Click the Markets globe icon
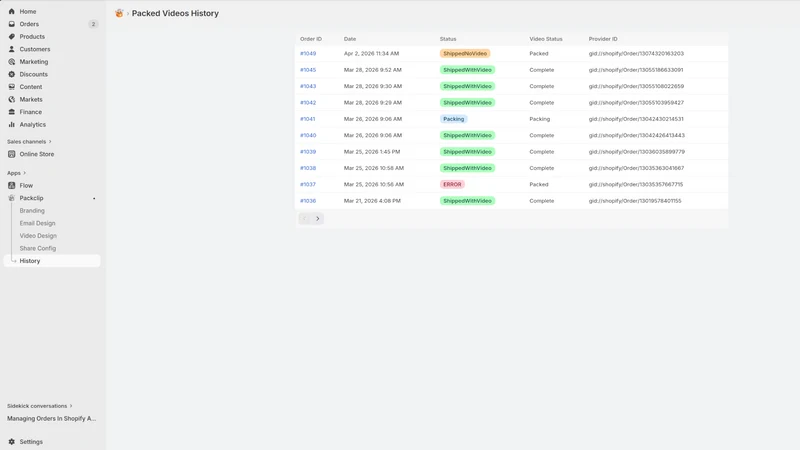 (12, 99)
